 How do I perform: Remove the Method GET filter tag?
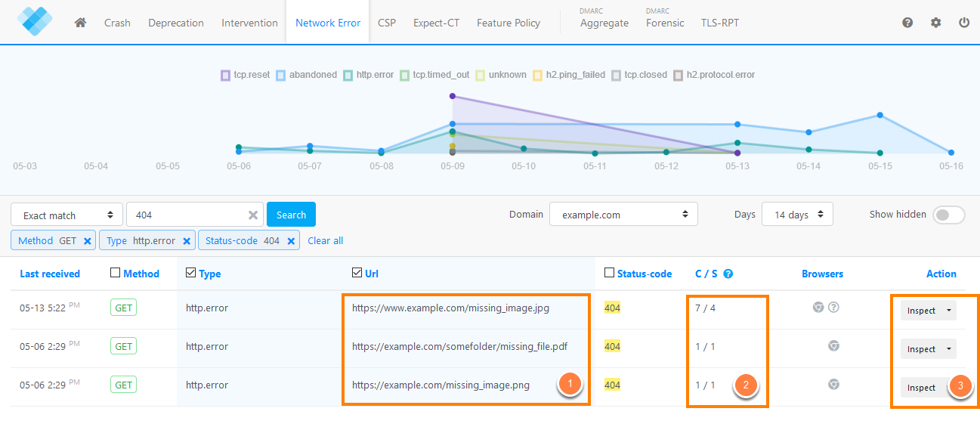click(x=88, y=241)
